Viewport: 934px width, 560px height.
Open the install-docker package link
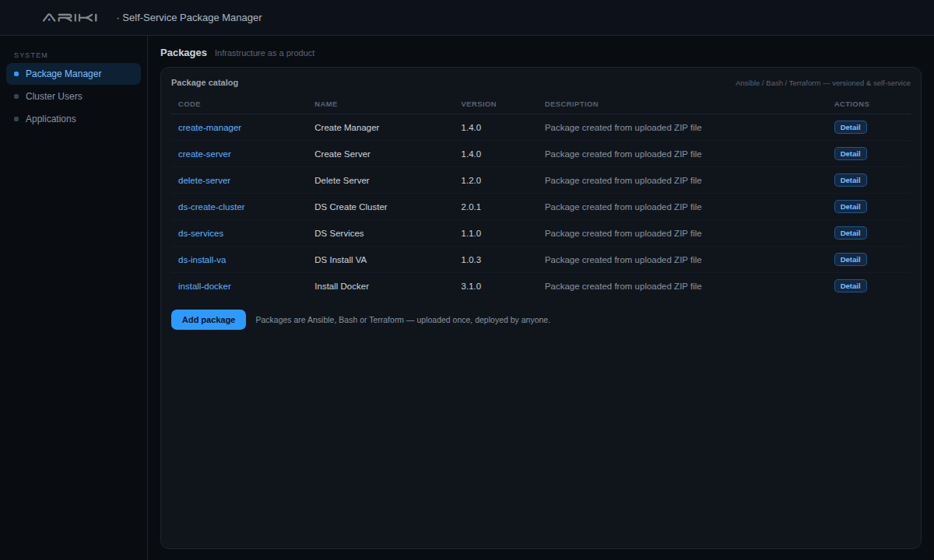click(x=205, y=286)
